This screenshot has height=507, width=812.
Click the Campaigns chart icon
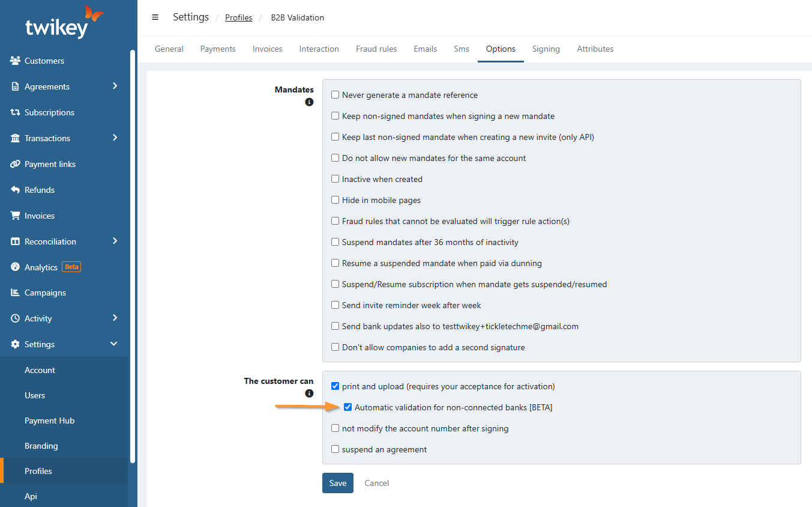pos(15,293)
